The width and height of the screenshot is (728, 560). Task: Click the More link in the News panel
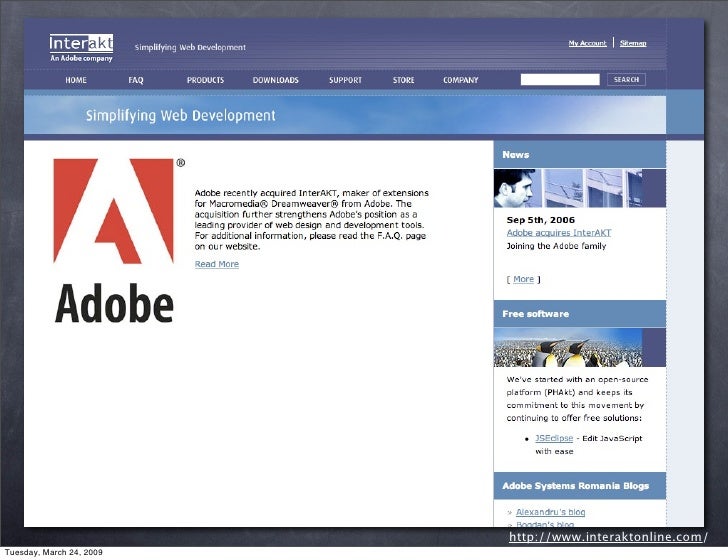click(x=523, y=279)
